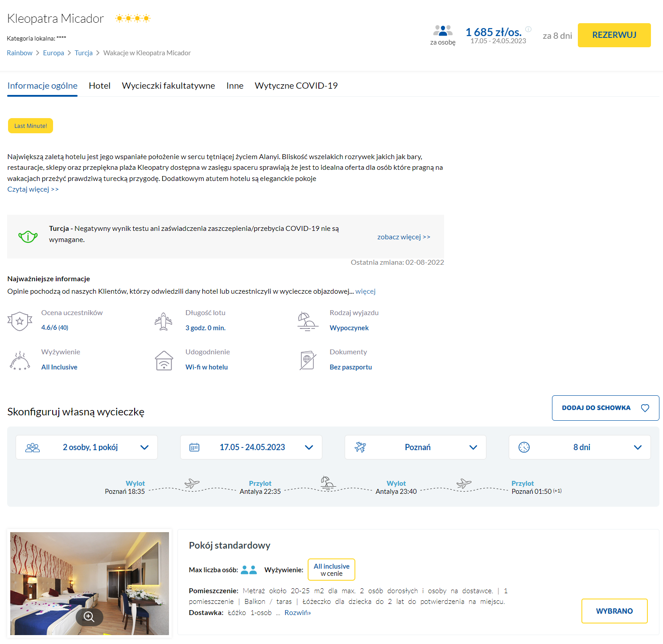This screenshot has width=663, height=644.
Task: Toggle the heart on Dodaj do schowka
Action: 645,408
